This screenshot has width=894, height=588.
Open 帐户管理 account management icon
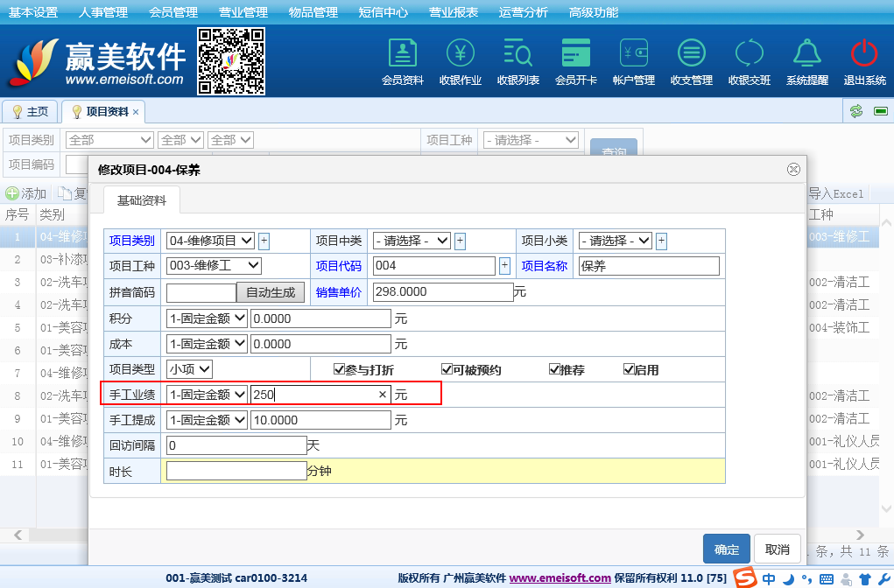click(x=634, y=54)
